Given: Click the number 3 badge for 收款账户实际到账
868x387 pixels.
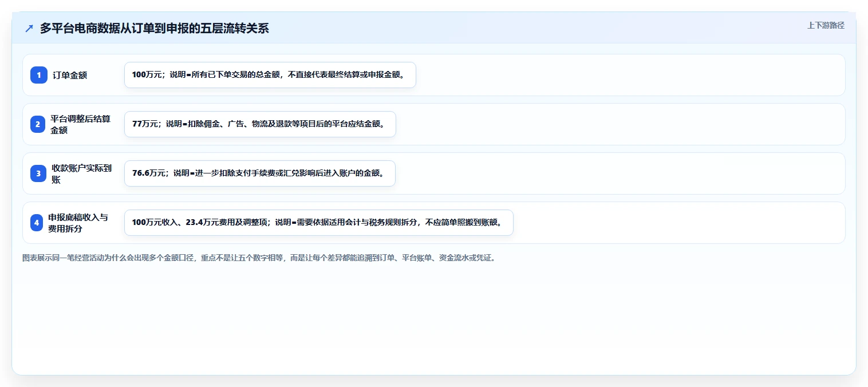Looking at the screenshot, I should 39,173.
